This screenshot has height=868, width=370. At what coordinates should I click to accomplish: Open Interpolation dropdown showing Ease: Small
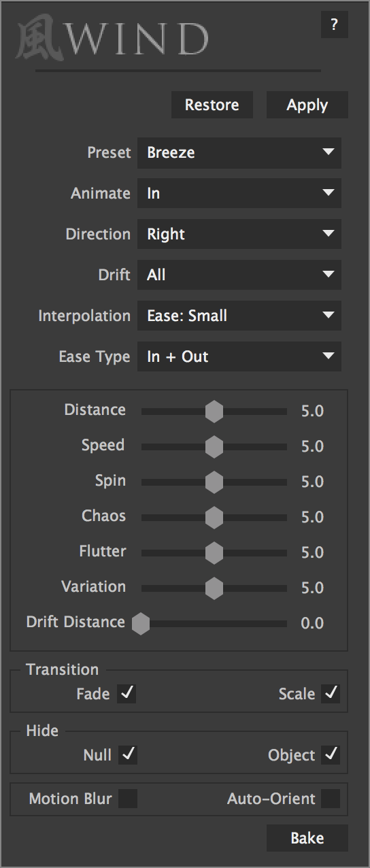239,316
